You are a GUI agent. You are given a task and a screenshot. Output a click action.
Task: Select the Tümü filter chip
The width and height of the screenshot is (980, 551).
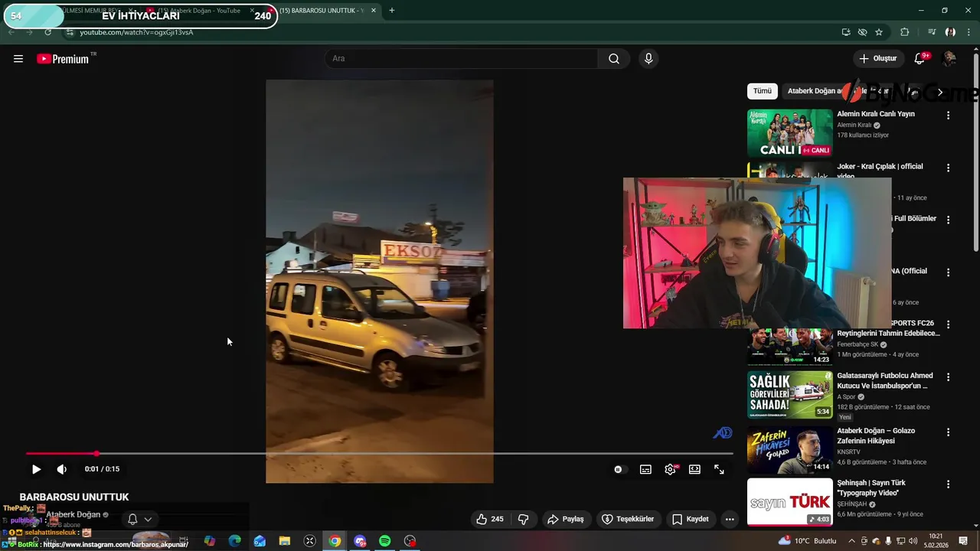point(763,91)
